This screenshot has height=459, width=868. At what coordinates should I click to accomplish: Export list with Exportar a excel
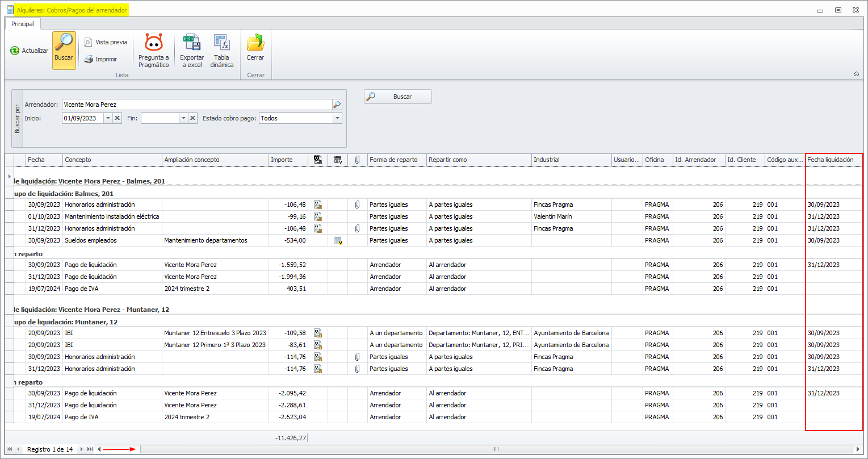point(191,43)
